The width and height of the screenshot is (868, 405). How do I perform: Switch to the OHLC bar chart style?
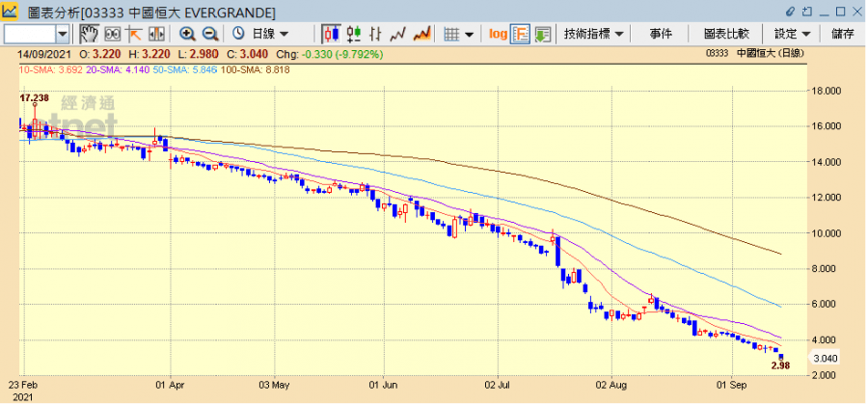point(374,34)
